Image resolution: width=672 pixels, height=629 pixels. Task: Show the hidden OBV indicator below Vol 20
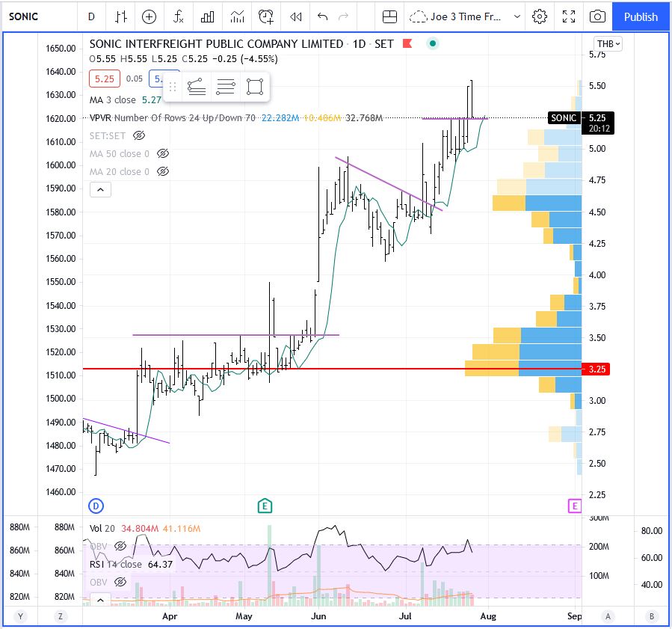120,546
